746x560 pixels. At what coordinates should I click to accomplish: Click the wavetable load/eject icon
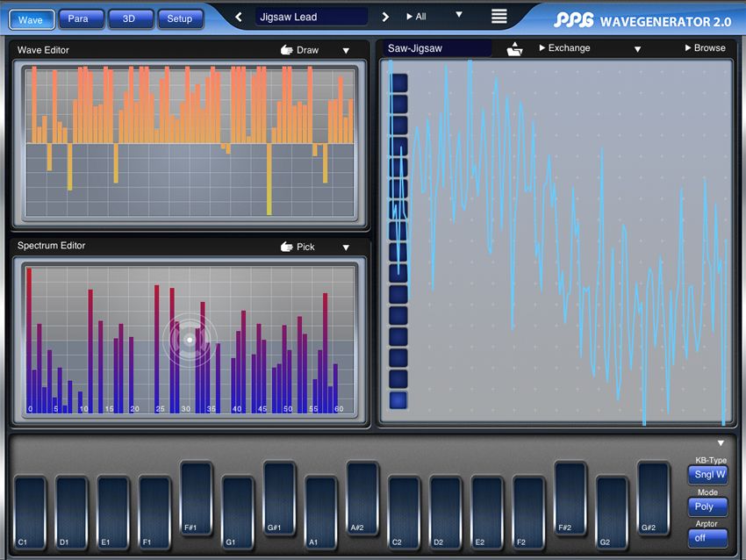(x=514, y=48)
